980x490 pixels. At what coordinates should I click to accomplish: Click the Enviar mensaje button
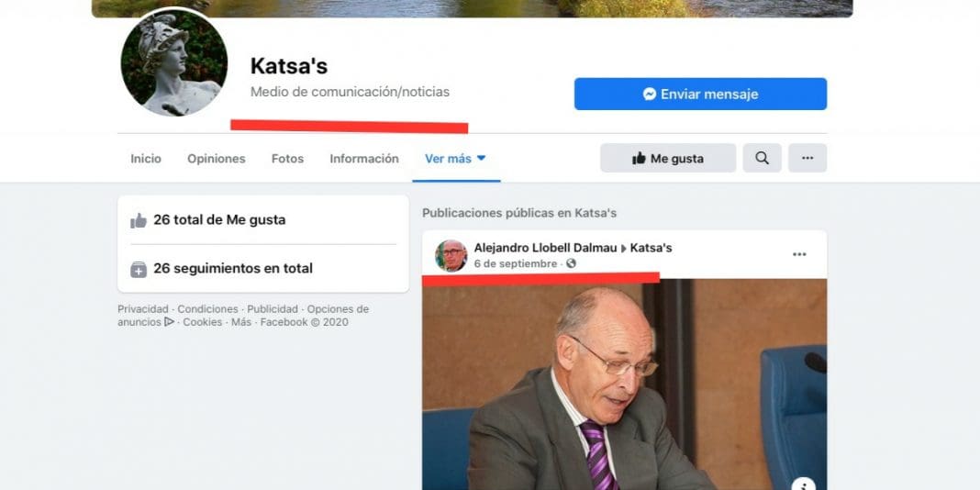701,94
